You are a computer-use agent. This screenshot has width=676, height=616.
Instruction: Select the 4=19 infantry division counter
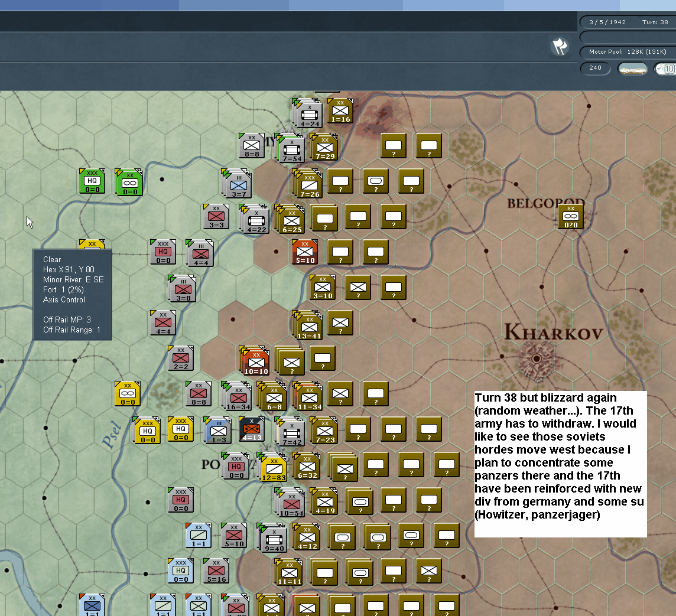coord(324,500)
